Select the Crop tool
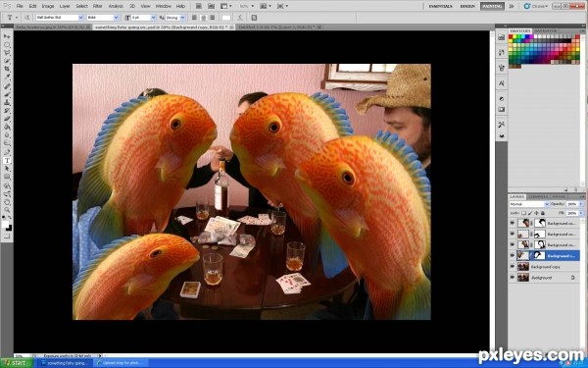This screenshot has width=588, height=368. 7,70
